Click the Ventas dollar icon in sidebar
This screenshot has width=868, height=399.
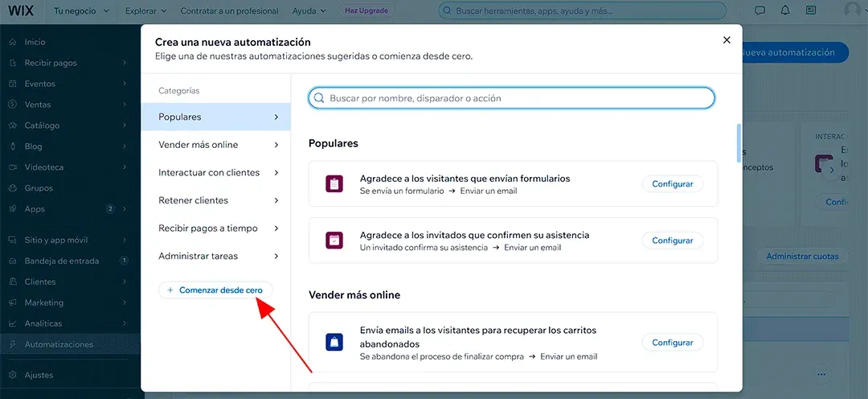(x=13, y=105)
